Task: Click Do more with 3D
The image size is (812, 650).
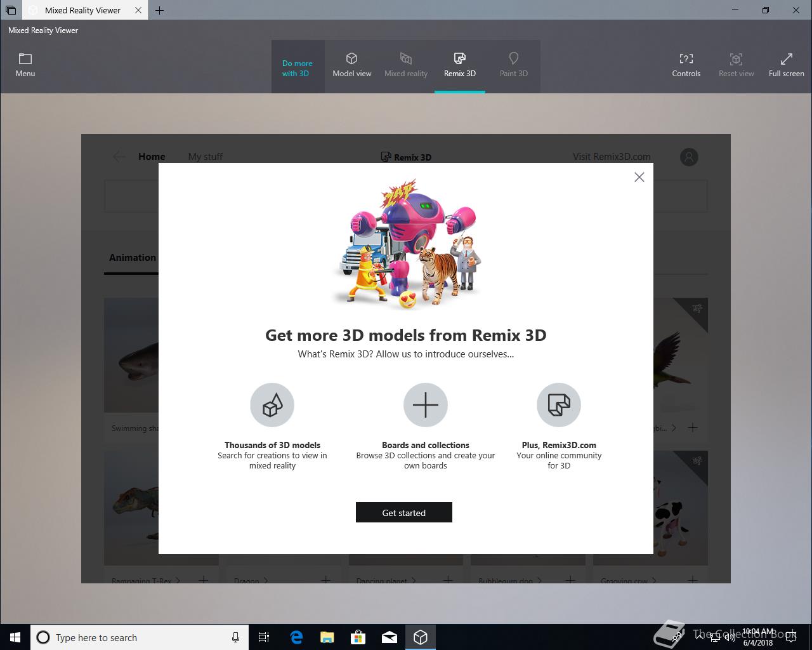Action: pos(298,68)
